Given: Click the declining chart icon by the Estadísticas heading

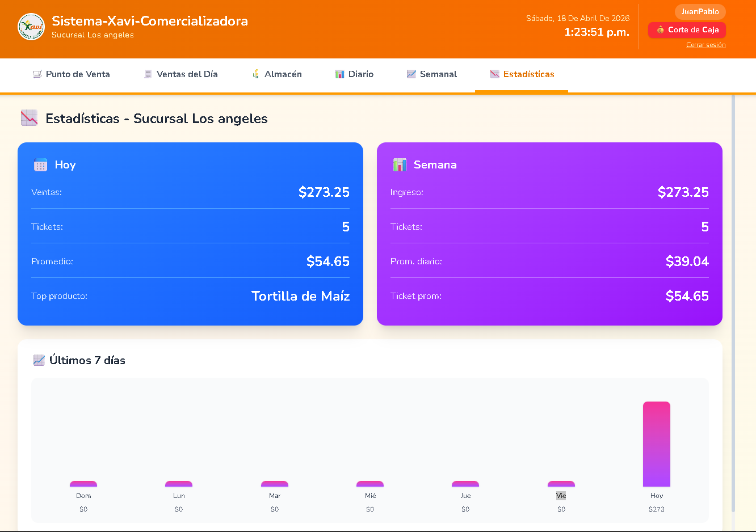Looking at the screenshot, I should pos(29,118).
